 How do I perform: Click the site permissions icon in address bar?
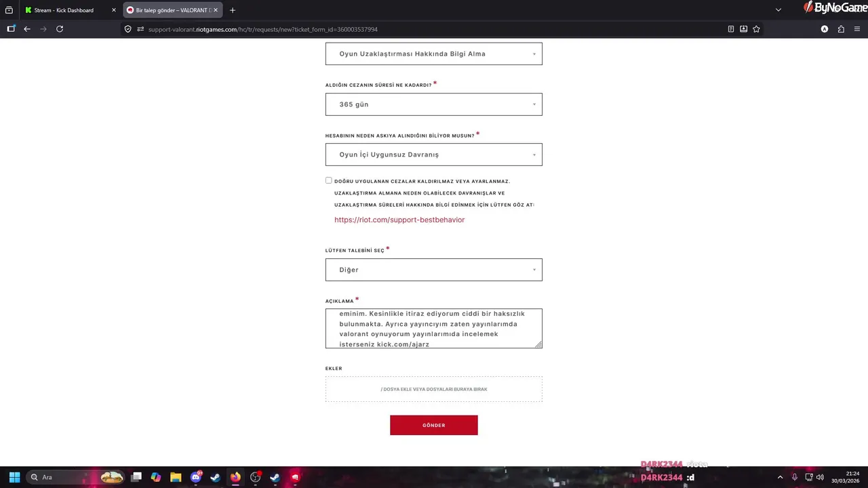(x=141, y=29)
